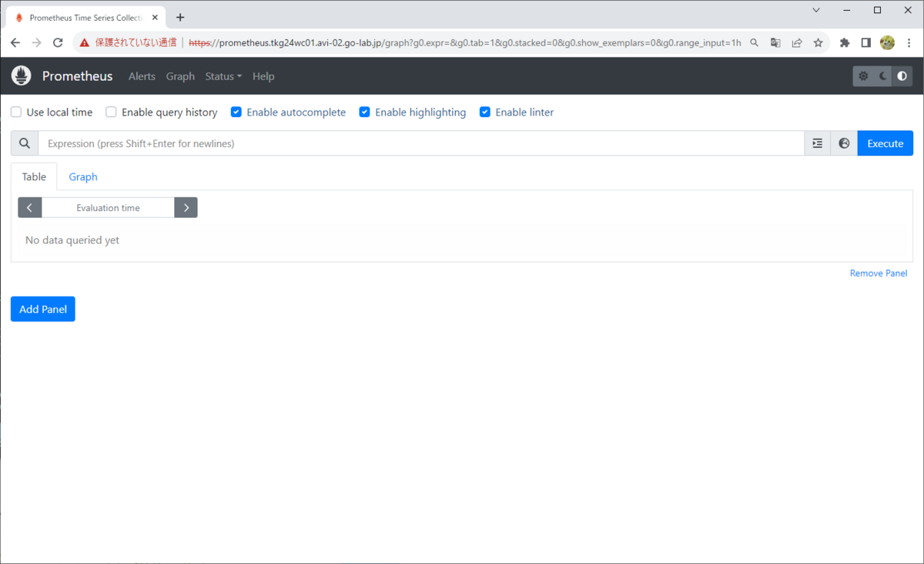Switch to the Graph panel tab
This screenshot has width=924, height=564.
point(83,176)
